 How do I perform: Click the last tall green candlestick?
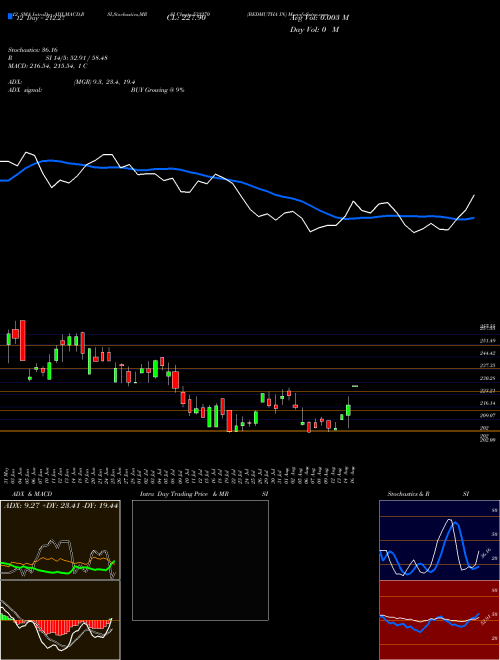348,410
